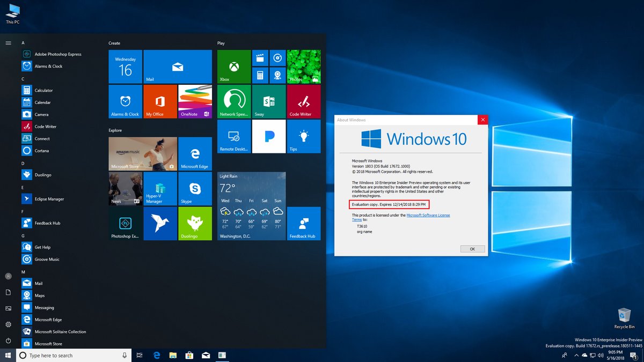Click the Start button on taskbar

[x=8, y=355]
